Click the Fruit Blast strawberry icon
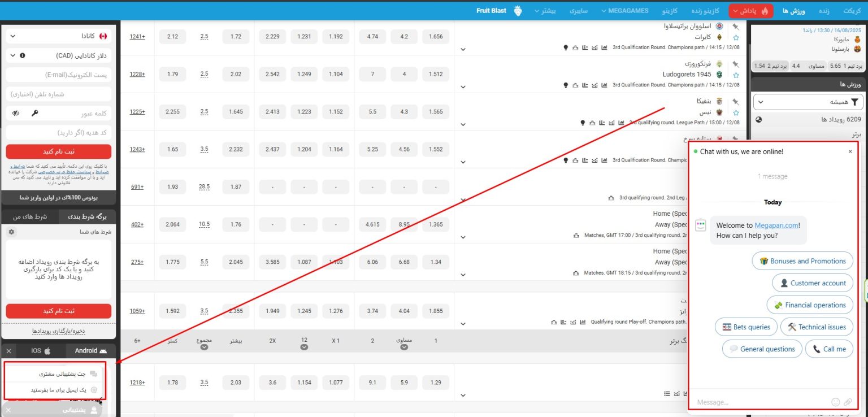Viewport: 868px width, 417px height. 518,11
